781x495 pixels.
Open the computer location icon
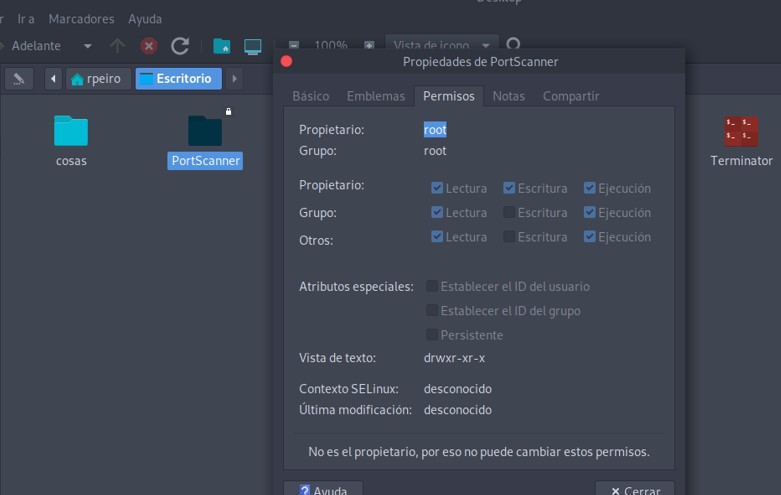click(253, 46)
